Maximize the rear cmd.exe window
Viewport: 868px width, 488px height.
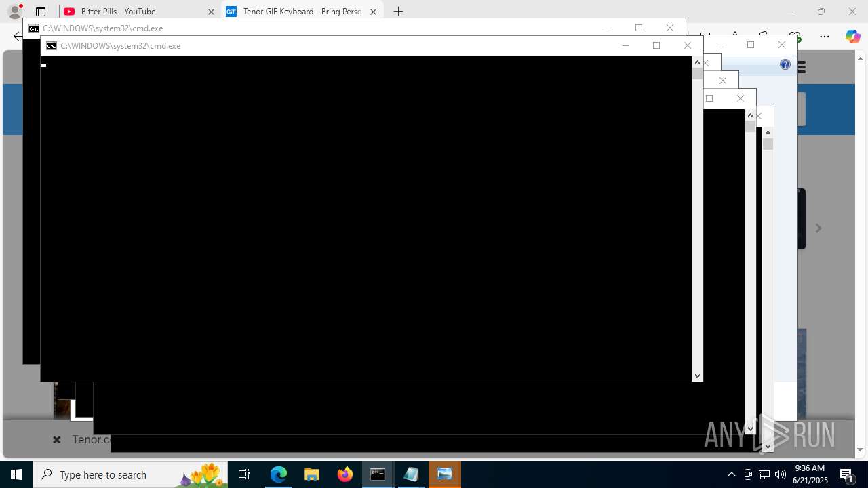coord(638,28)
